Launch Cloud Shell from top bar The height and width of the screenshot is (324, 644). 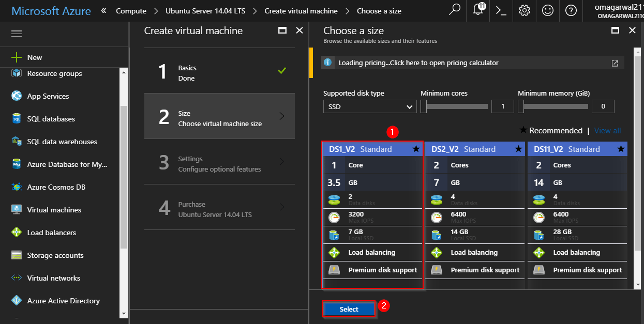[x=501, y=10]
